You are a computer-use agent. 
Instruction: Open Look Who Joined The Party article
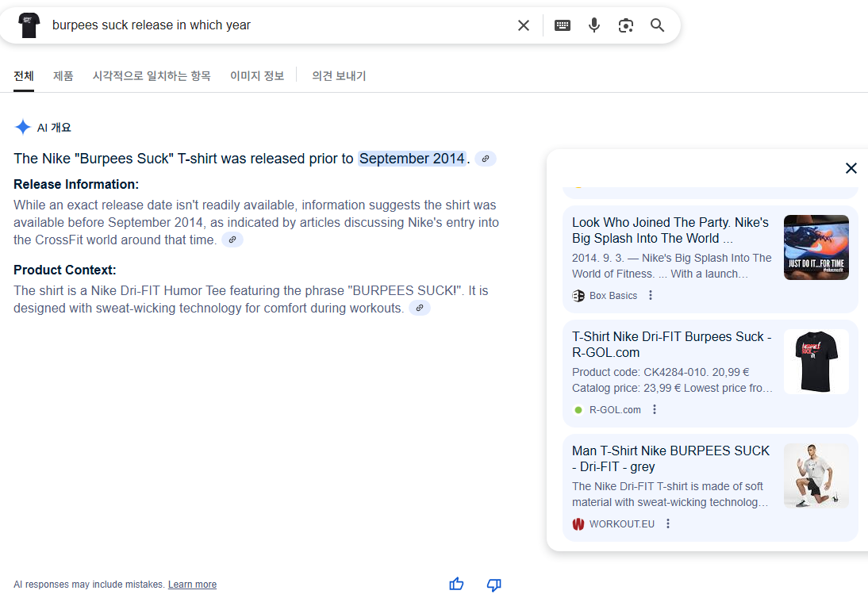click(x=670, y=230)
